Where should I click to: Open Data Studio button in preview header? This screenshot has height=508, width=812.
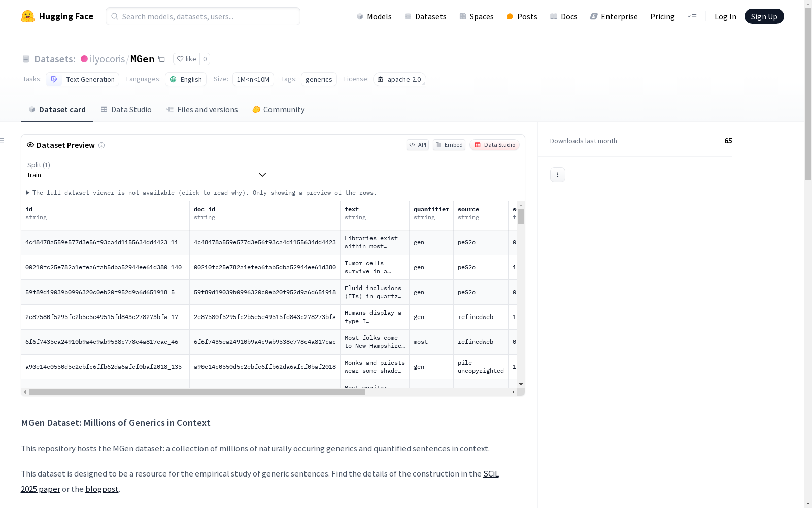click(494, 145)
